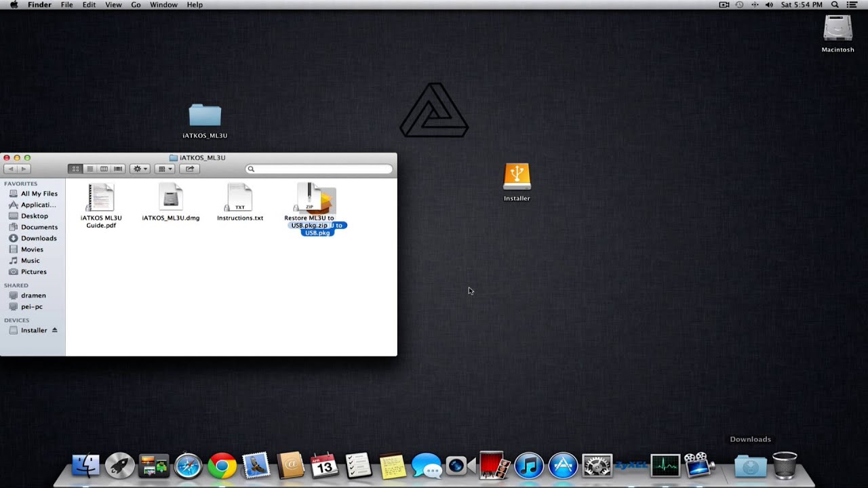The height and width of the screenshot is (488, 868).
Task: Switch Finder window to icon view
Action: 75,169
